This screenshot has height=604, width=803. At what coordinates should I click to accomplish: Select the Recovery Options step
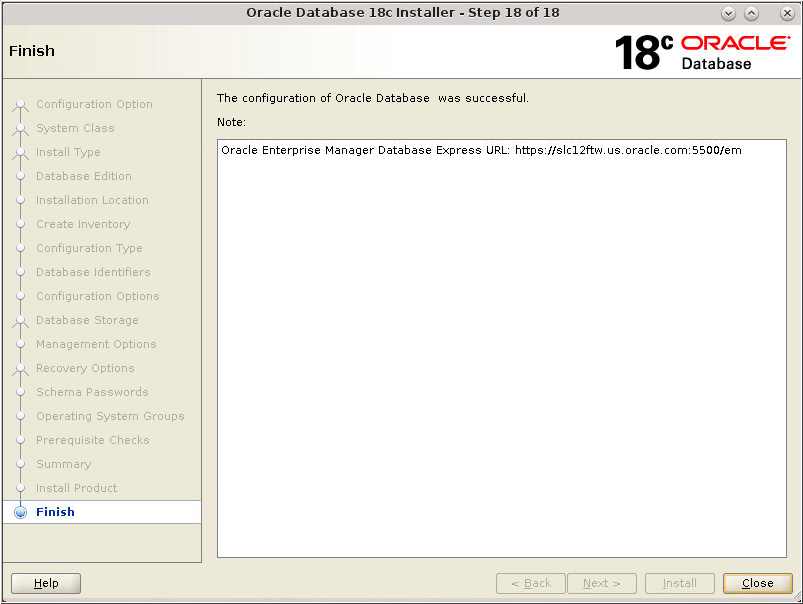85,368
